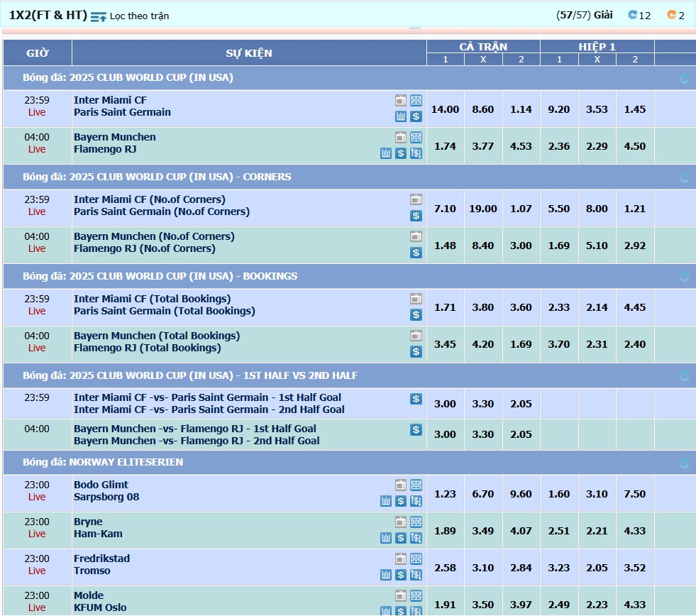Screen dimensions: 696x616
Task: Pick draw odds 3.77 for Bayern Munchen match
Action: pyautogui.click(x=483, y=146)
